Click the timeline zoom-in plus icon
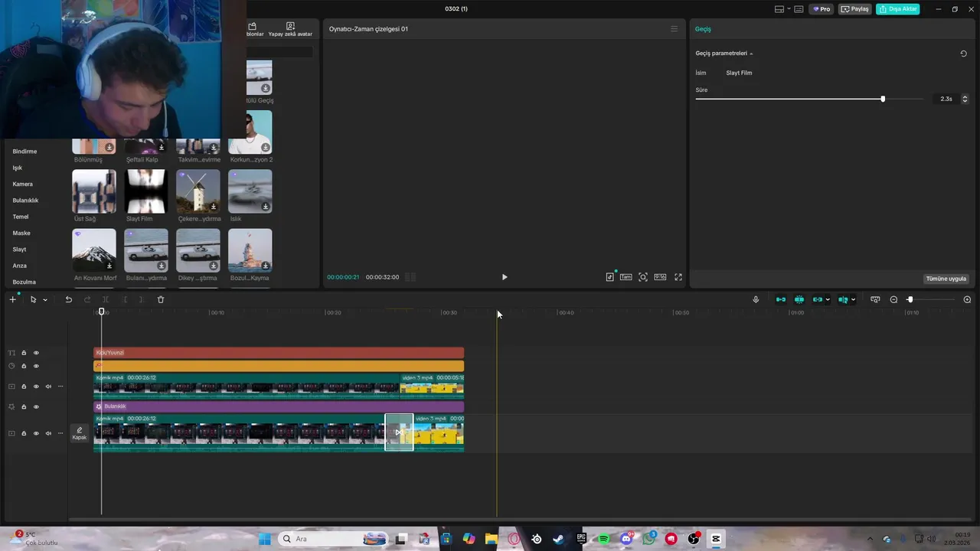980x551 pixels. tap(967, 299)
